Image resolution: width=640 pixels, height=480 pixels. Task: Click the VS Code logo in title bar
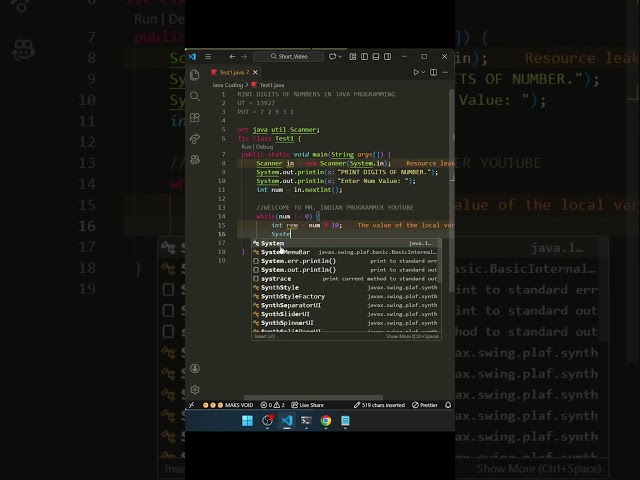coord(192,56)
